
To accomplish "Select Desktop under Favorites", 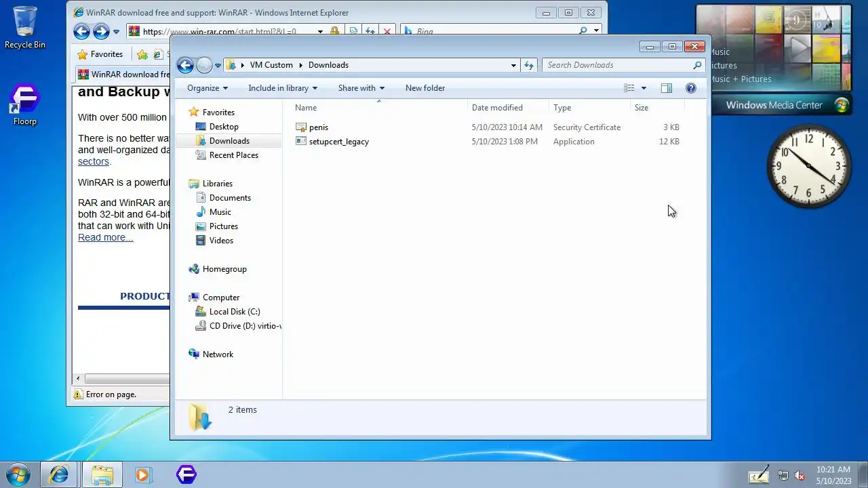I will [224, 127].
